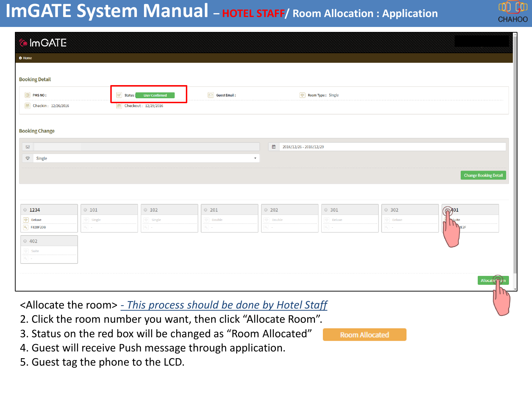This screenshot has width=532, height=394.
Task: Open the Single room type dropdown
Action: click(x=145, y=158)
